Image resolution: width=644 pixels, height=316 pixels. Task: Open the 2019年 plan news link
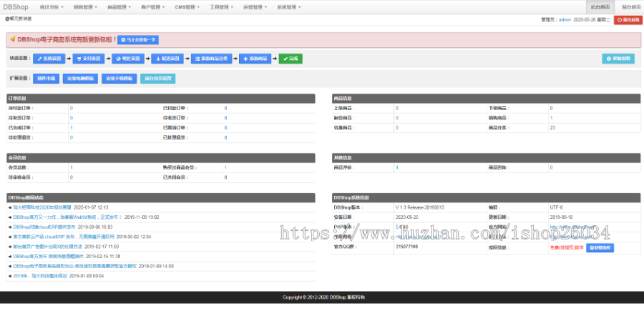(x=40, y=276)
